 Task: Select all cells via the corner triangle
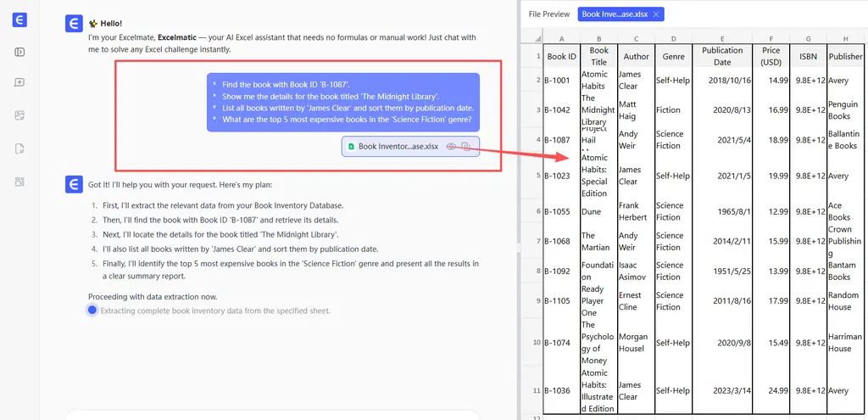531,38
